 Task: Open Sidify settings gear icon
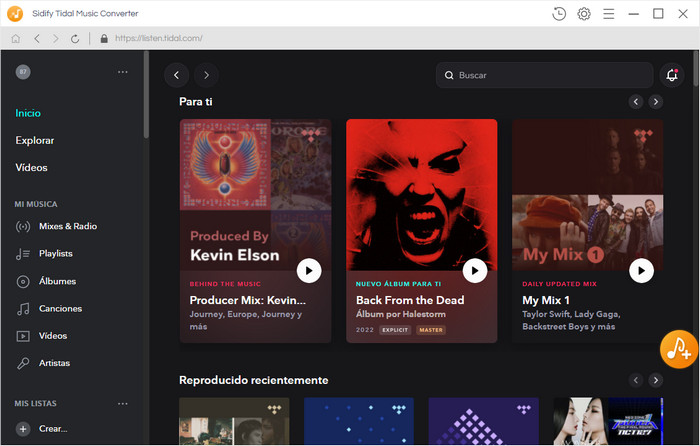pos(584,14)
